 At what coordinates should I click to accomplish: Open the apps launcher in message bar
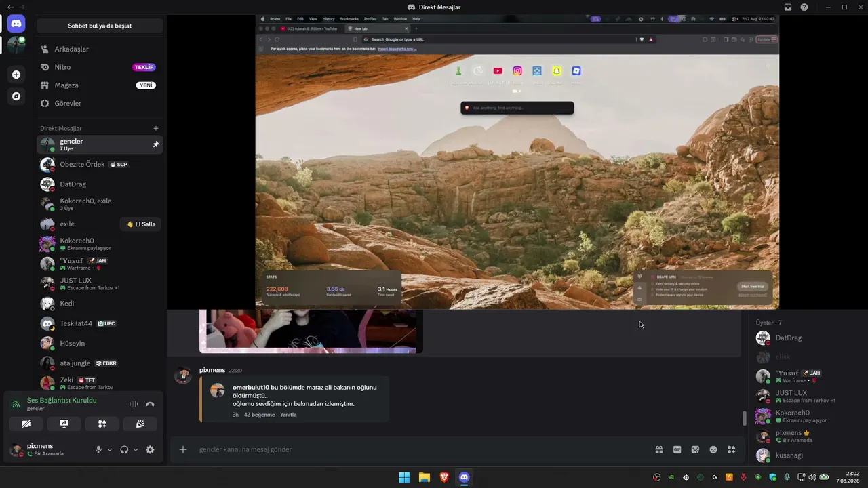732,449
